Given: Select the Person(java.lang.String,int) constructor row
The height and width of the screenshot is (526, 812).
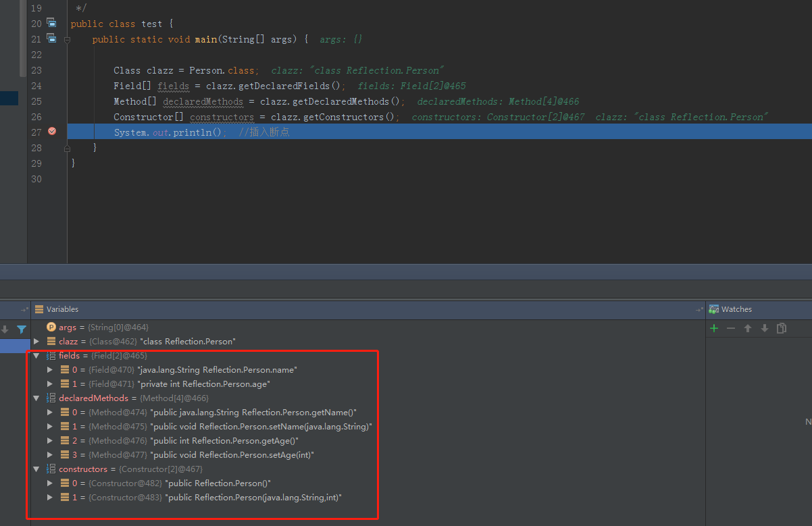Looking at the screenshot, I should pyautogui.click(x=367, y=498).
